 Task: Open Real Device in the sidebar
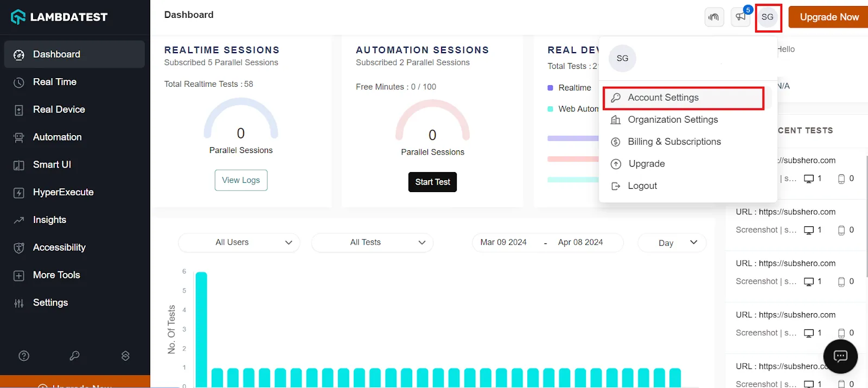click(74, 110)
